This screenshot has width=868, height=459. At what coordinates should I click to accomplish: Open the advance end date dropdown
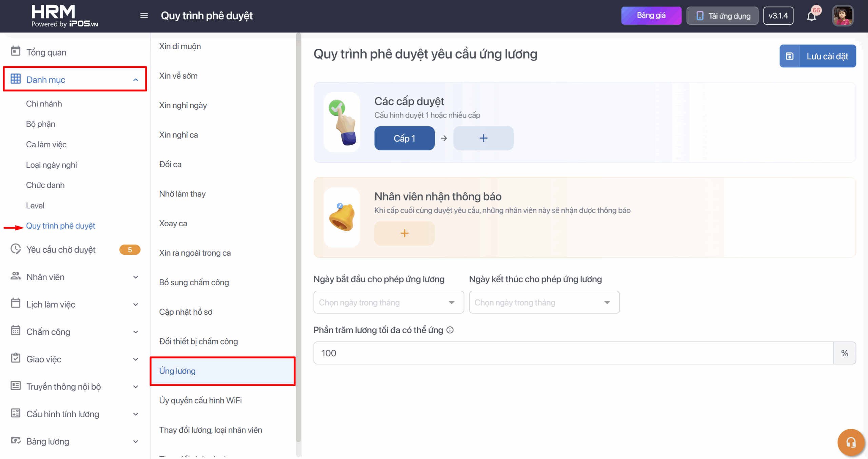[544, 302]
